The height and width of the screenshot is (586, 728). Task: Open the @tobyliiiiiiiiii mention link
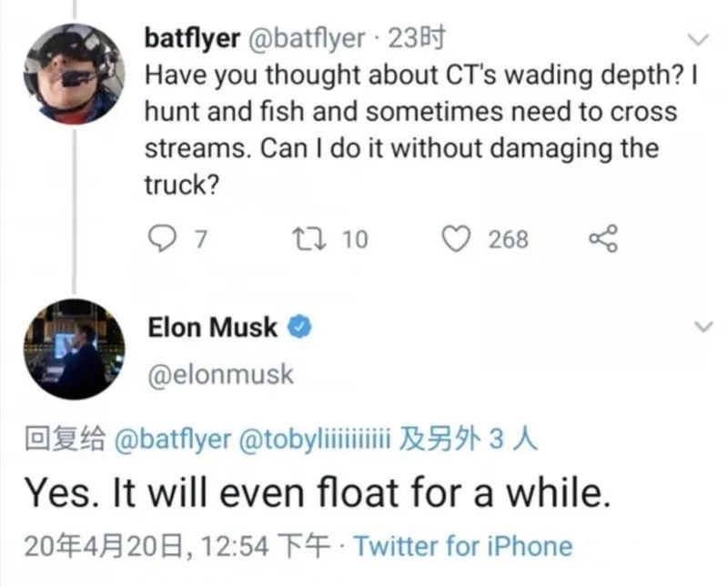click(314, 440)
